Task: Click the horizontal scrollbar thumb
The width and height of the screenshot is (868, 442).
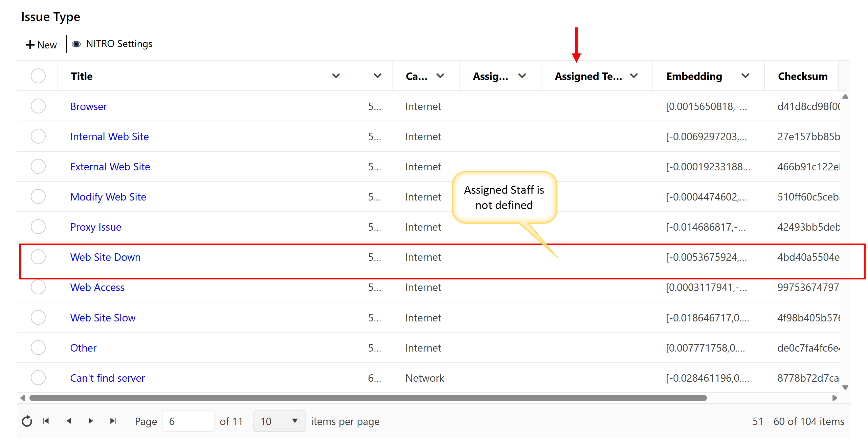Action: pyautogui.click(x=368, y=398)
